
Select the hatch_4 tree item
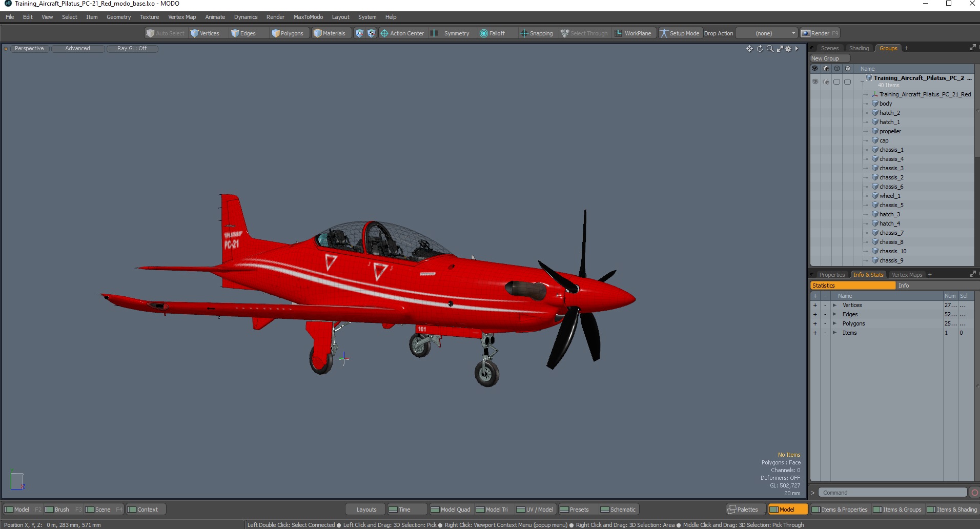point(890,223)
